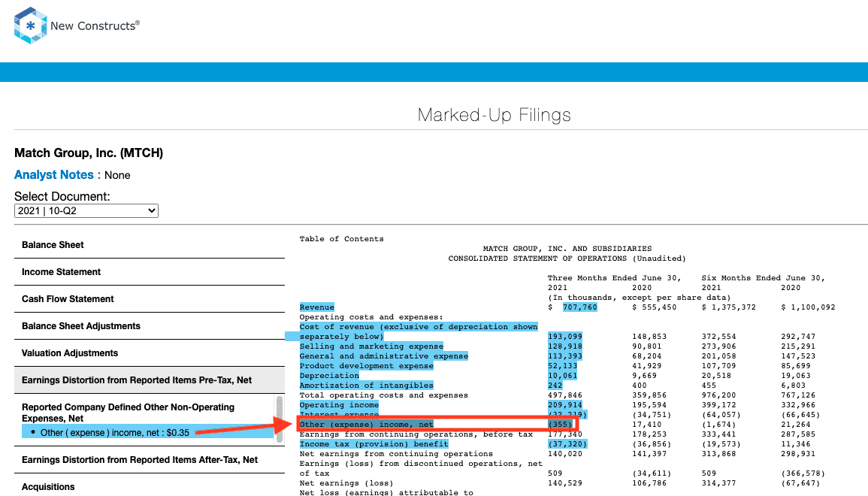
Task: Click the highlighted value 209,914
Action: tap(564, 405)
